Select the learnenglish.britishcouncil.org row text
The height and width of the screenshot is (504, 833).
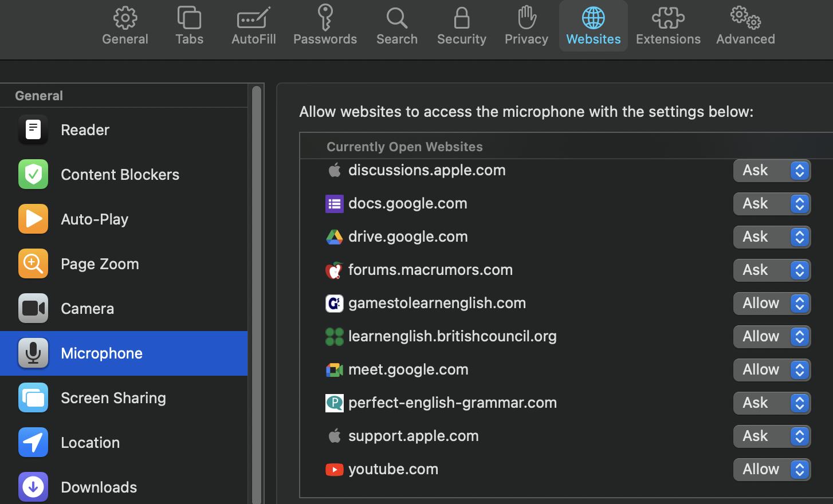coord(453,336)
